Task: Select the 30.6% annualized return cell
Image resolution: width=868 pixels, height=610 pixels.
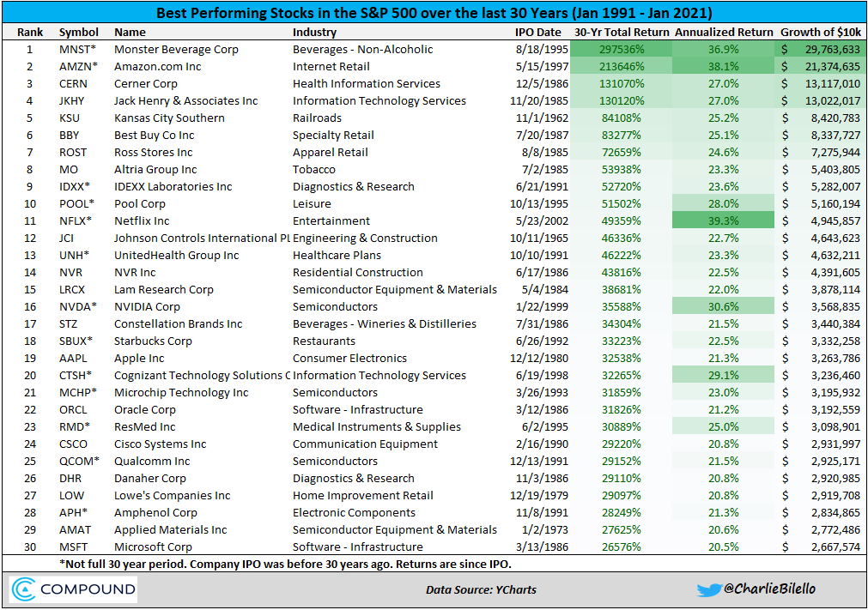Action: (x=724, y=306)
